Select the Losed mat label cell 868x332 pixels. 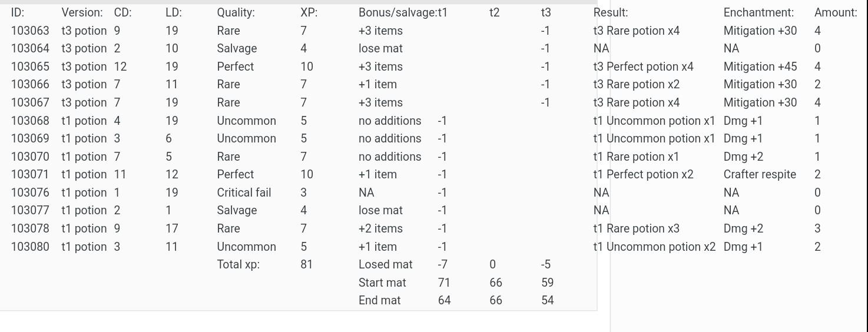click(385, 264)
